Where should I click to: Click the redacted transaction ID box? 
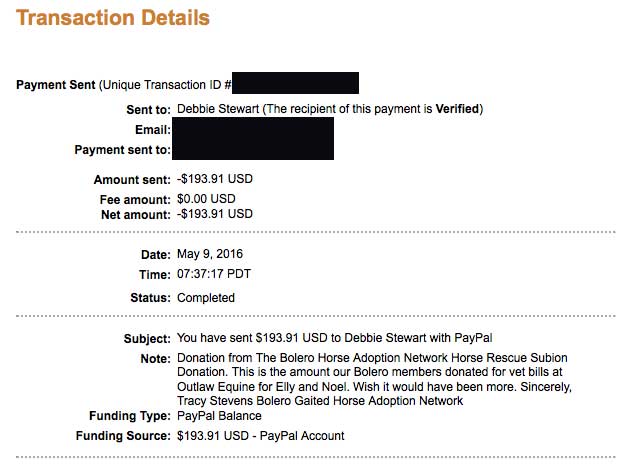click(x=295, y=83)
